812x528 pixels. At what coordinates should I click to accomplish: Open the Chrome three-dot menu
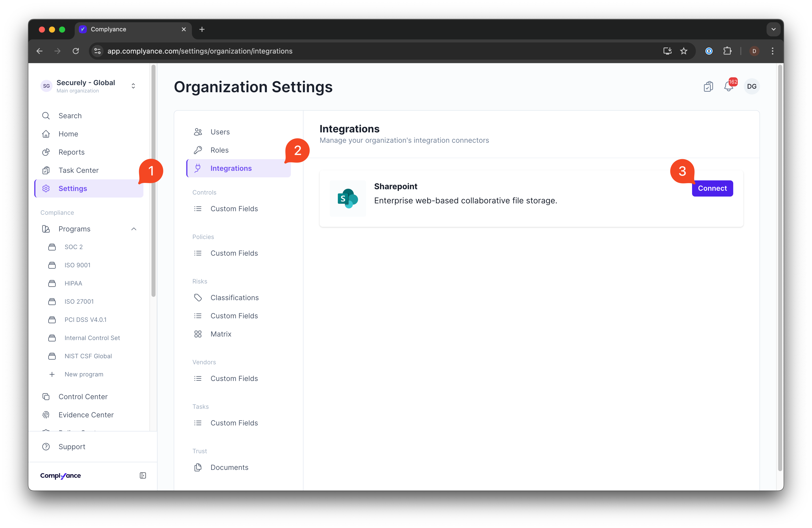pos(772,51)
